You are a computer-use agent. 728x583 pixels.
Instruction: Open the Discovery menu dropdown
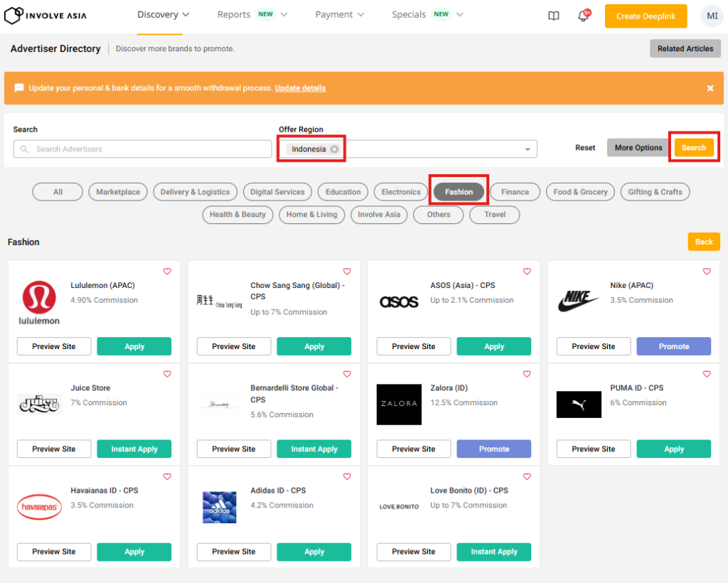164,15
